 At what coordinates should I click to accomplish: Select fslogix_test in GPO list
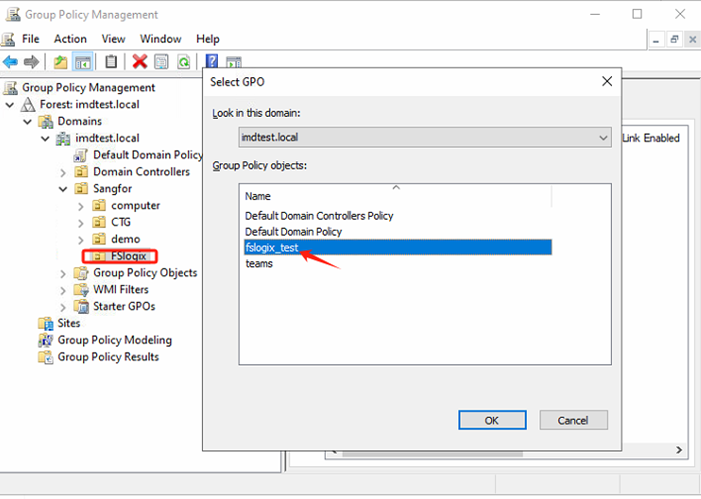(x=272, y=248)
